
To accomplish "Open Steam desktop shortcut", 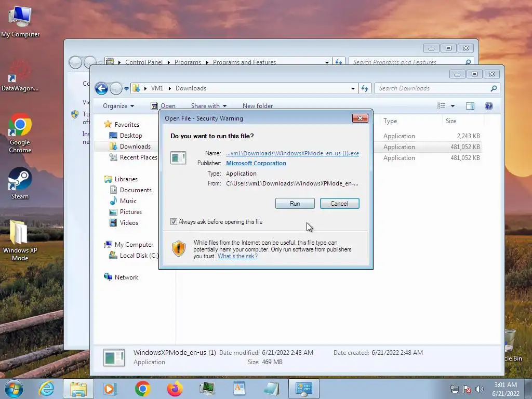I will pyautogui.click(x=20, y=183).
